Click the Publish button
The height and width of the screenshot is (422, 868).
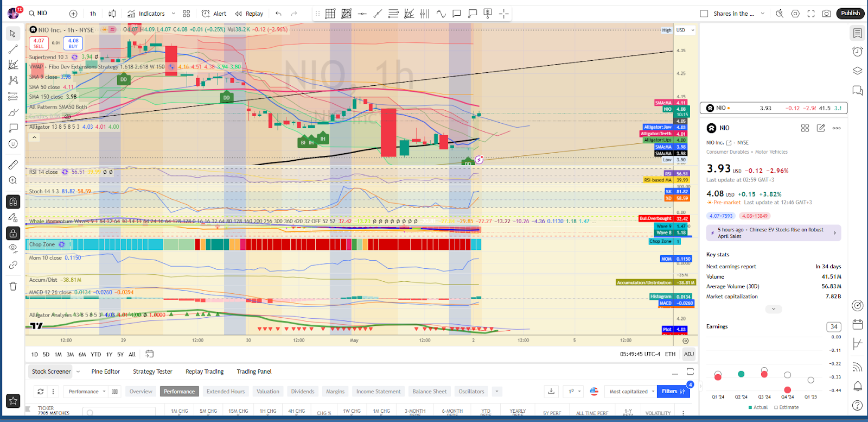coord(850,13)
